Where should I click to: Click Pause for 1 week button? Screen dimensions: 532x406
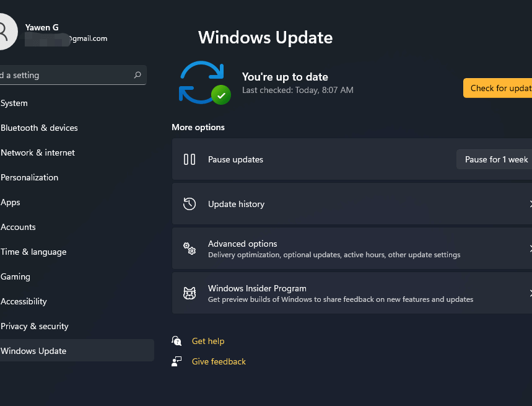tap(495, 159)
